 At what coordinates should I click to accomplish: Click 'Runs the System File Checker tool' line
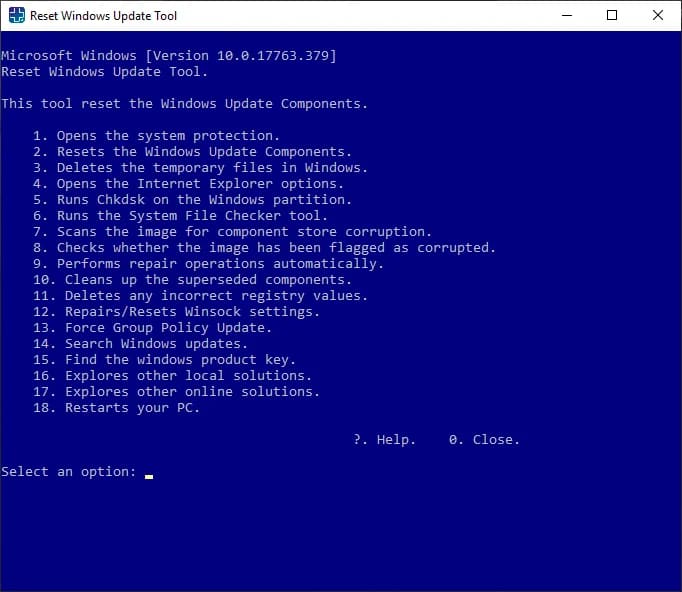[x=181, y=216]
